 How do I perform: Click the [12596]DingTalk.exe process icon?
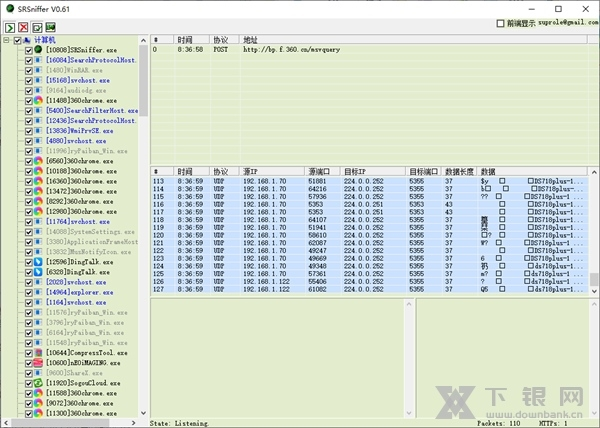point(38,262)
